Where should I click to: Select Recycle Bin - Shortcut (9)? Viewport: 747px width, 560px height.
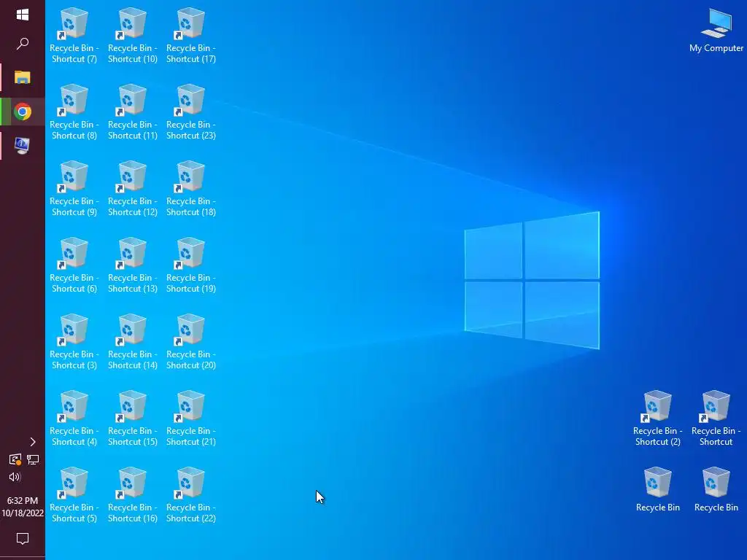[74, 189]
